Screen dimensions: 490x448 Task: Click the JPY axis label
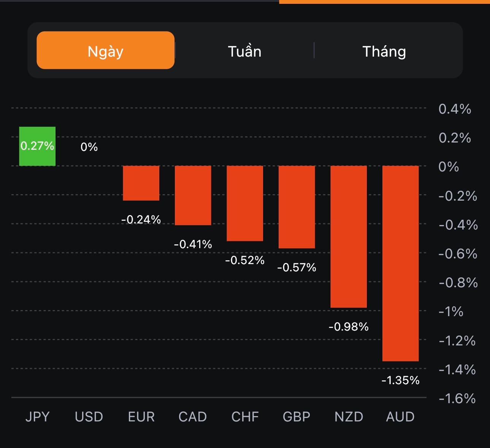pos(37,417)
